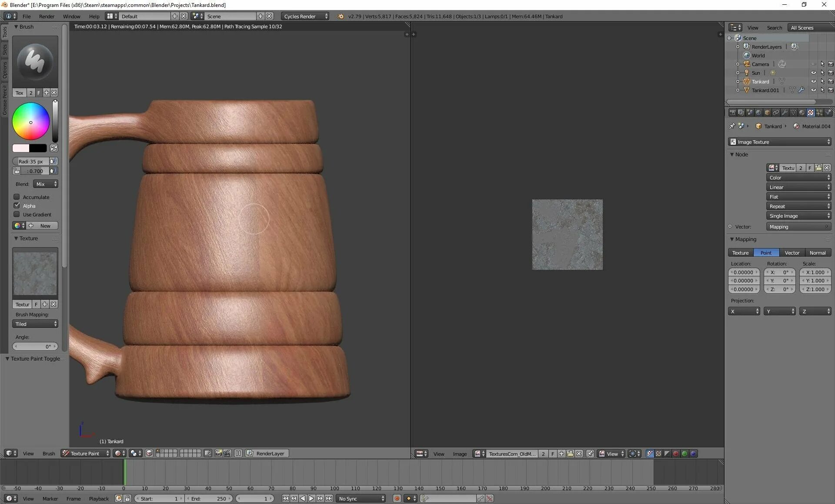Click the OpenGL render active viewport icon
The image size is (835, 504).
tap(218, 453)
